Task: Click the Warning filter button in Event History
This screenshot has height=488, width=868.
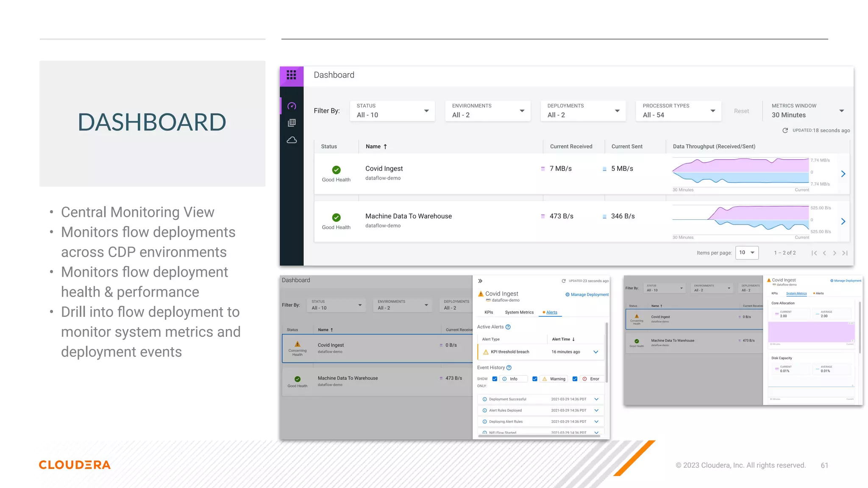Action: point(554,379)
